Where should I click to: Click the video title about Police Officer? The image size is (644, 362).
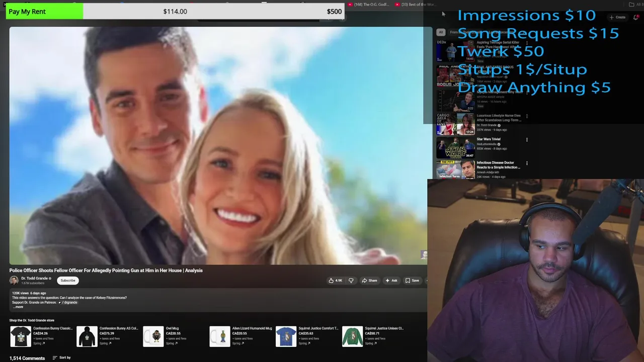click(x=106, y=270)
